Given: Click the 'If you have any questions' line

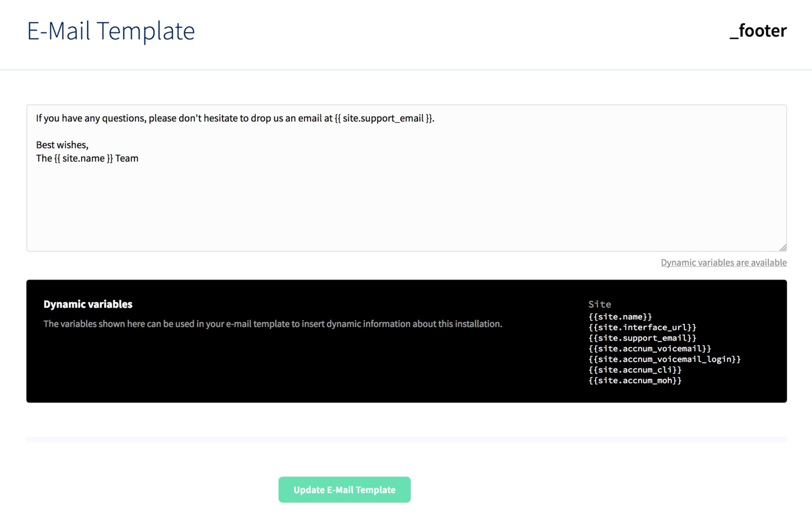Looking at the screenshot, I should [x=235, y=118].
